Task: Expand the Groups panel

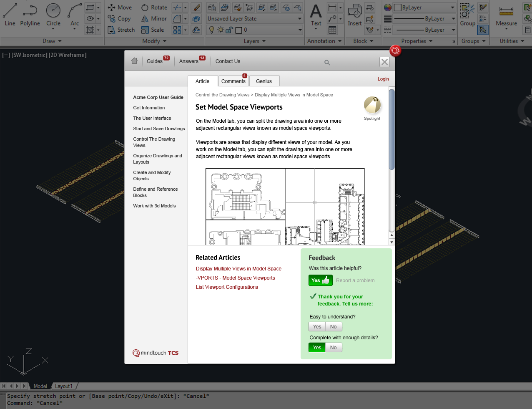Action: tap(474, 41)
